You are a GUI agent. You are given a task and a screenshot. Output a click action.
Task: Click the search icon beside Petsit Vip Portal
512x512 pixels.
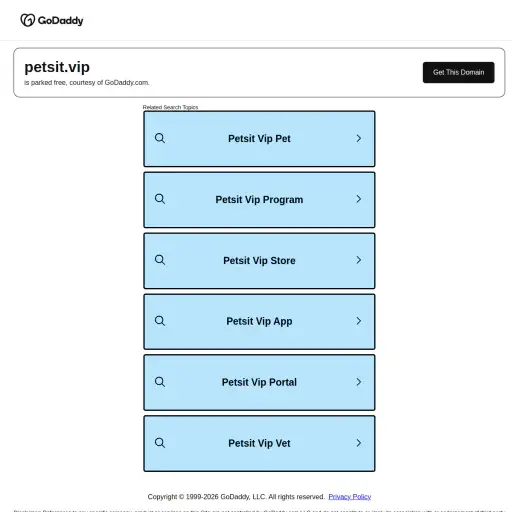160,382
